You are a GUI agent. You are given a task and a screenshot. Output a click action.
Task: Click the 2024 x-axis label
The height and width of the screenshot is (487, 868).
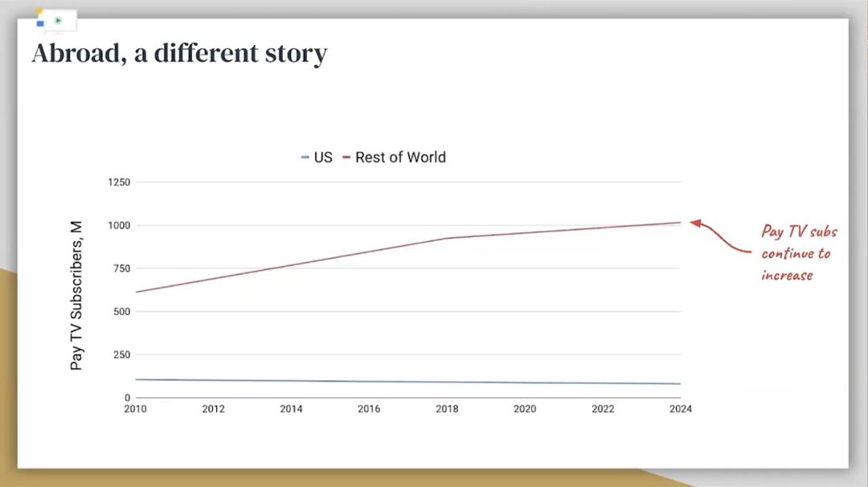[680, 409]
